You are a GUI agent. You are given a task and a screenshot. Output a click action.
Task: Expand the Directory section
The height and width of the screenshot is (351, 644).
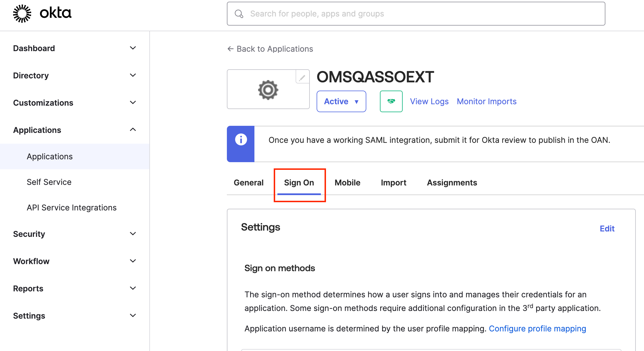pyautogui.click(x=133, y=75)
